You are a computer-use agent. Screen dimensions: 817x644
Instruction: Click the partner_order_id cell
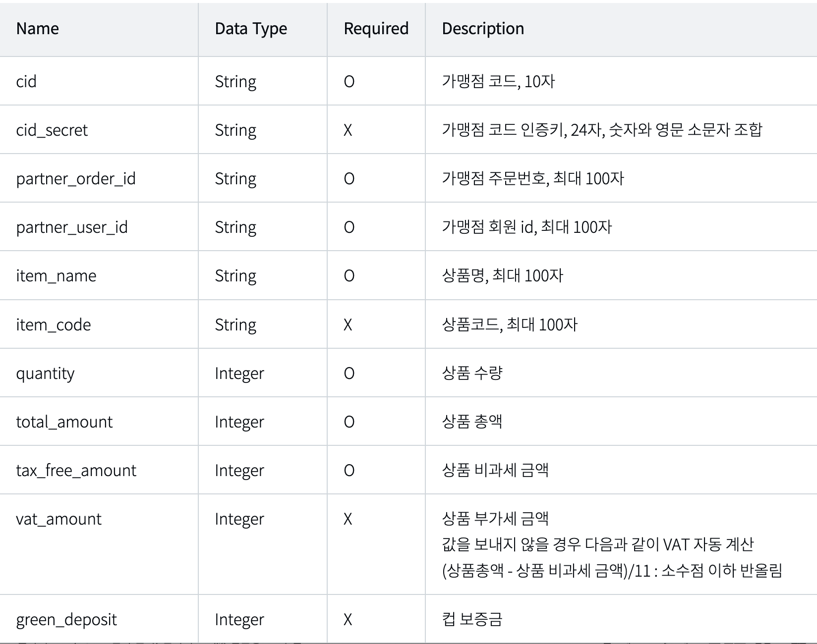(x=76, y=178)
